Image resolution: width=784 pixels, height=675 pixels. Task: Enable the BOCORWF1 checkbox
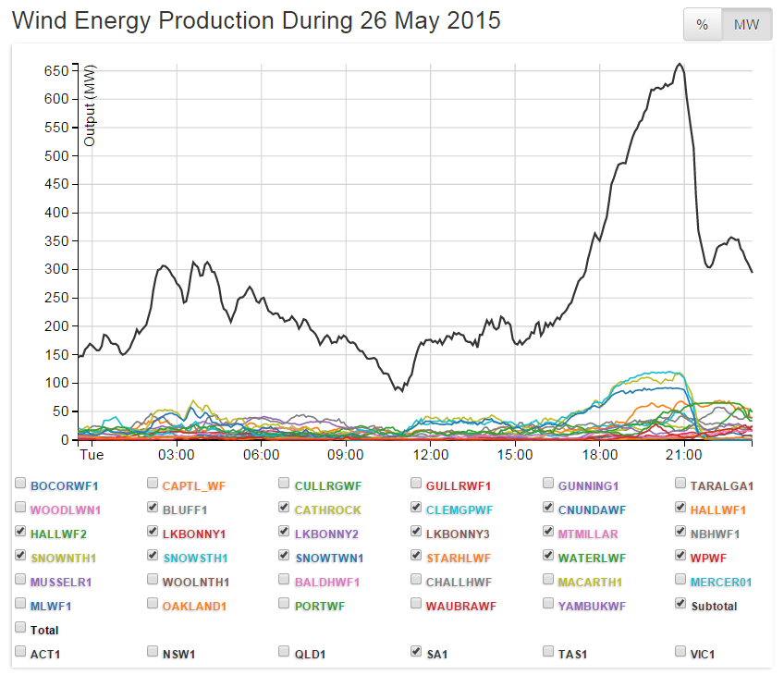(x=20, y=484)
